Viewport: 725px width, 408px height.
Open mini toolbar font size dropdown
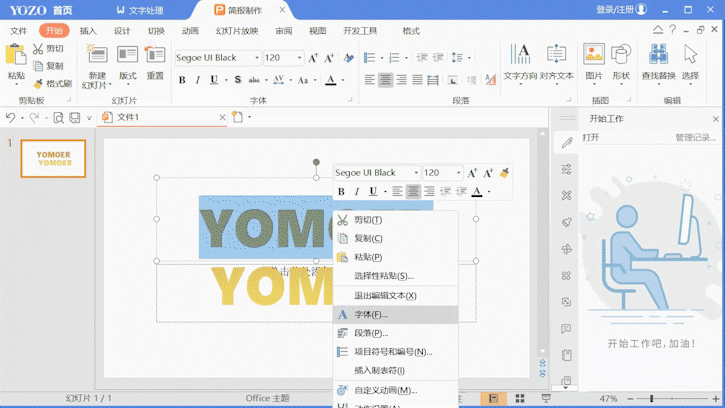[x=458, y=173]
